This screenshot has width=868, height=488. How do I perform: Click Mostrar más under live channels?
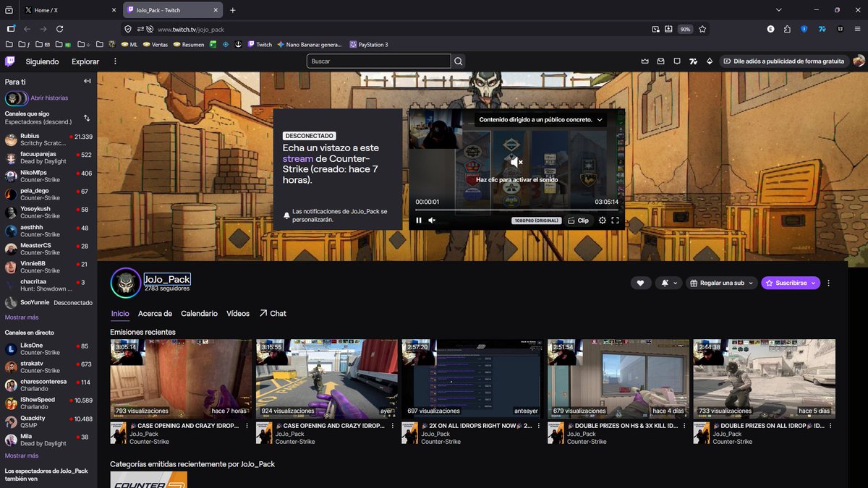coord(22,455)
